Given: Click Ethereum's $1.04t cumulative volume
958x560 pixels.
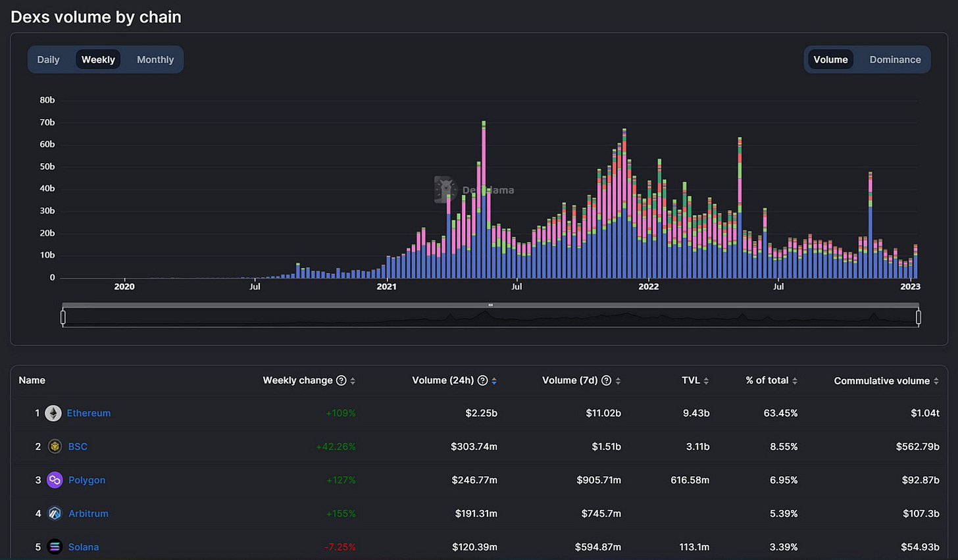Looking at the screenshot, I should point(925,413).
